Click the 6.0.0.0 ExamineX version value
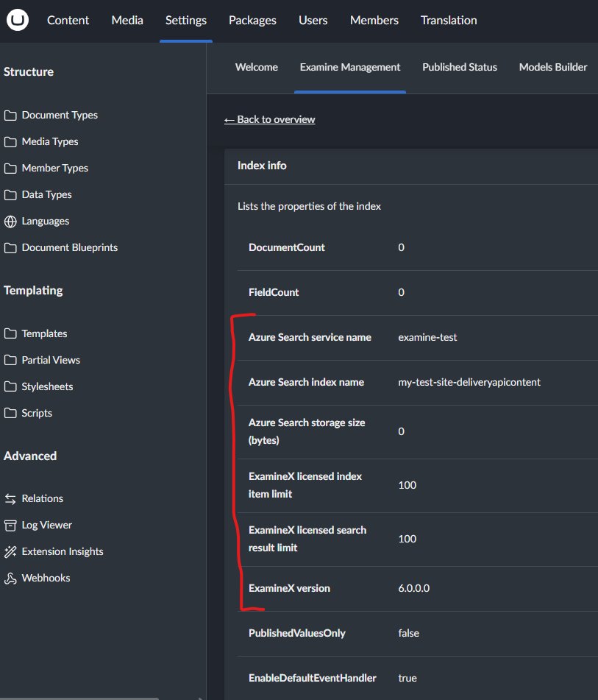 click(413, 588)
